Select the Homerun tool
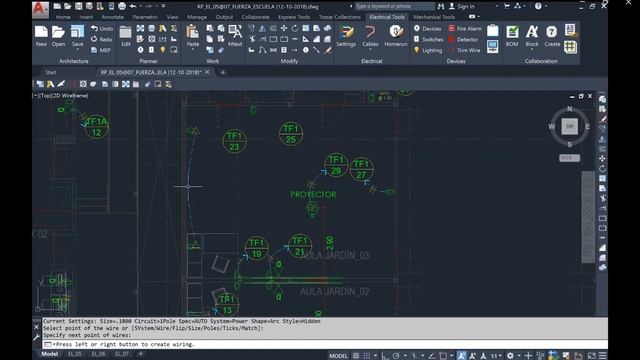The image size is (640, 360). [x=396, y=36]
